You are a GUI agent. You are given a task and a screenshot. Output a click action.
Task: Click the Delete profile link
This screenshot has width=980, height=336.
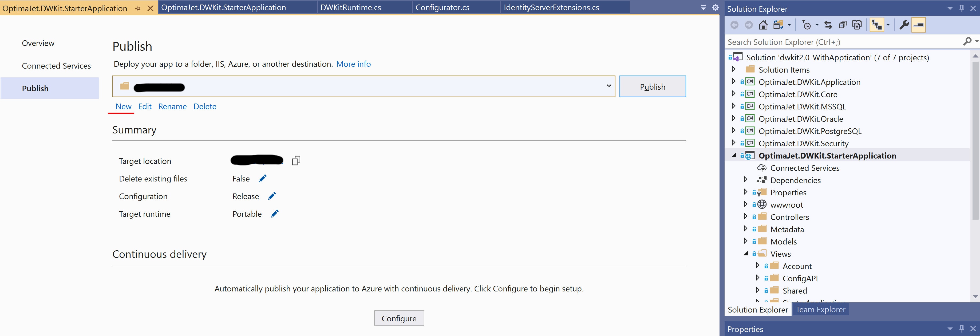pyautogui.click(x=205, y=106)
